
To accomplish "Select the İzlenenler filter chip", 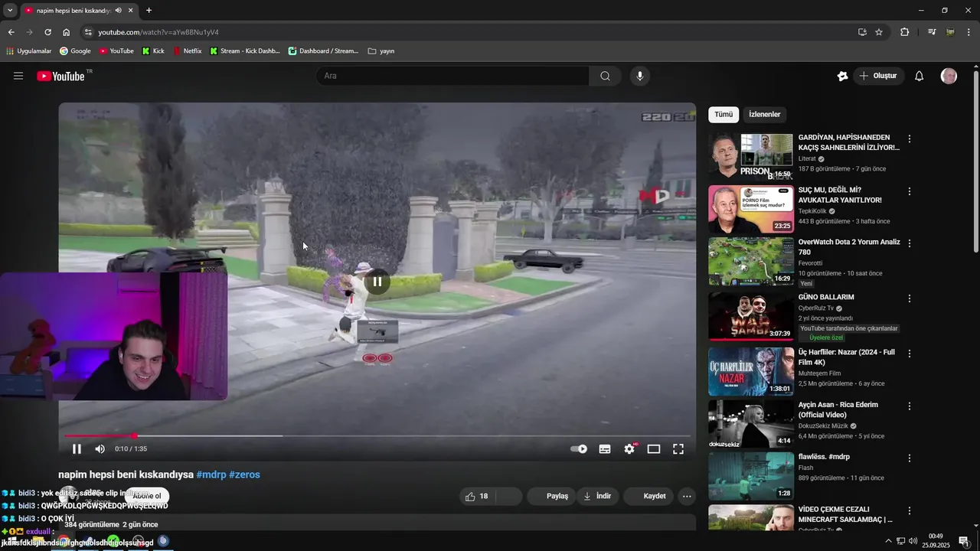I will point(765,115).
